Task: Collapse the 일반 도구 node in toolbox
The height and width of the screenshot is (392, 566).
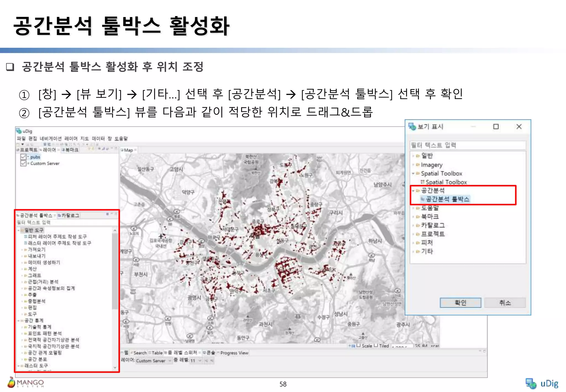Action: 19,230
